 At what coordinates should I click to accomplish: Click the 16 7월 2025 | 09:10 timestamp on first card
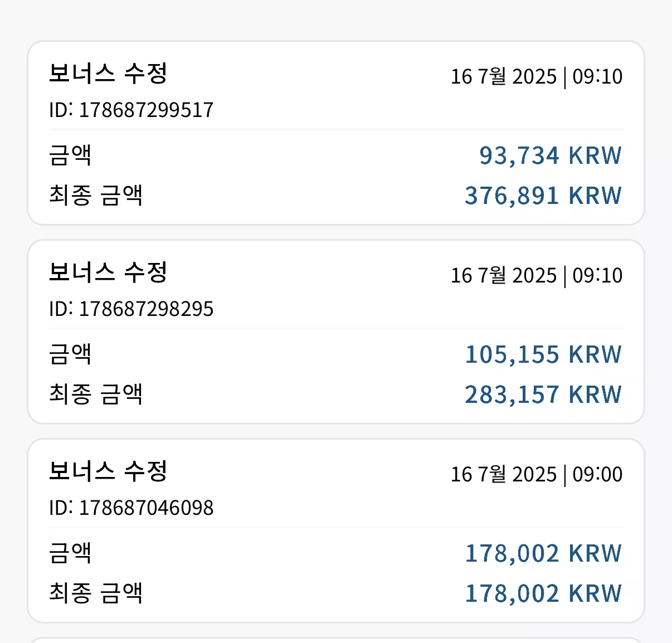coord(537,76)
